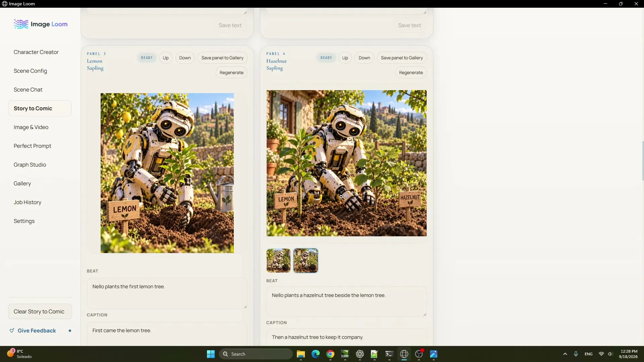Image resolution: width=644 pixels, height=362 pixels.
Task: Click the Caption field 'First came the lemon tree.'
Action: coord(167,334)
